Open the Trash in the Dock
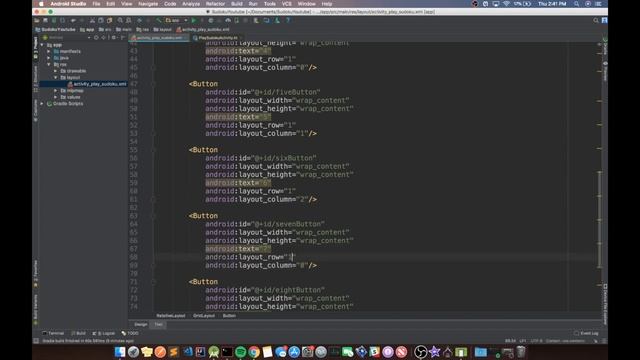Image resolution: width=640 pixels, height=360 pixels. [x=521, y=352]
